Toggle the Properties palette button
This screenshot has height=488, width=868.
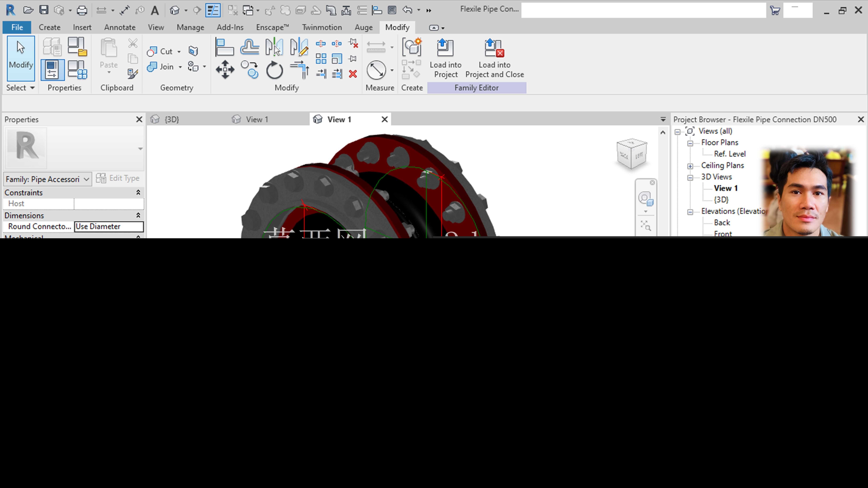click(53, 70)
